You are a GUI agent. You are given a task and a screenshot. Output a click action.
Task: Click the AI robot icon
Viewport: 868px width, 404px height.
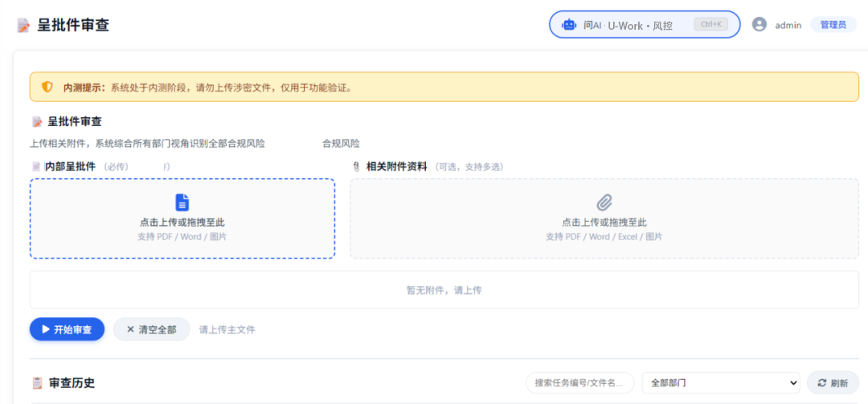tap(568, 24)
